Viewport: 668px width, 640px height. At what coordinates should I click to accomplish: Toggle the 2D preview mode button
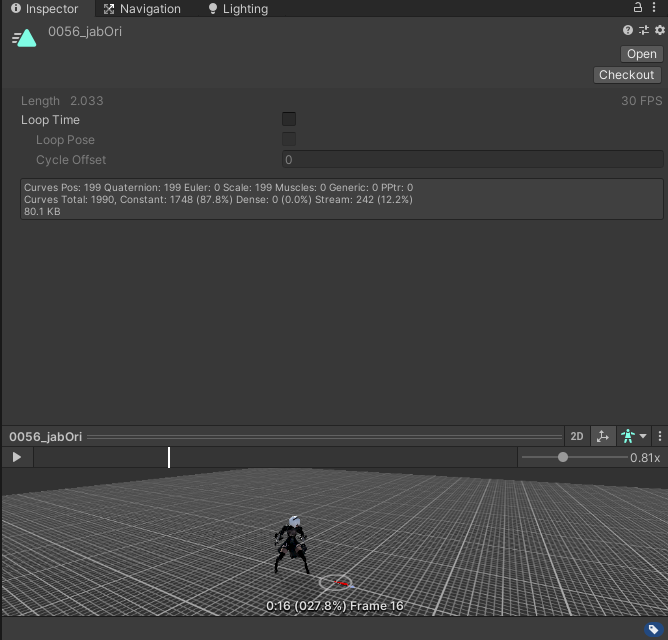577,436
